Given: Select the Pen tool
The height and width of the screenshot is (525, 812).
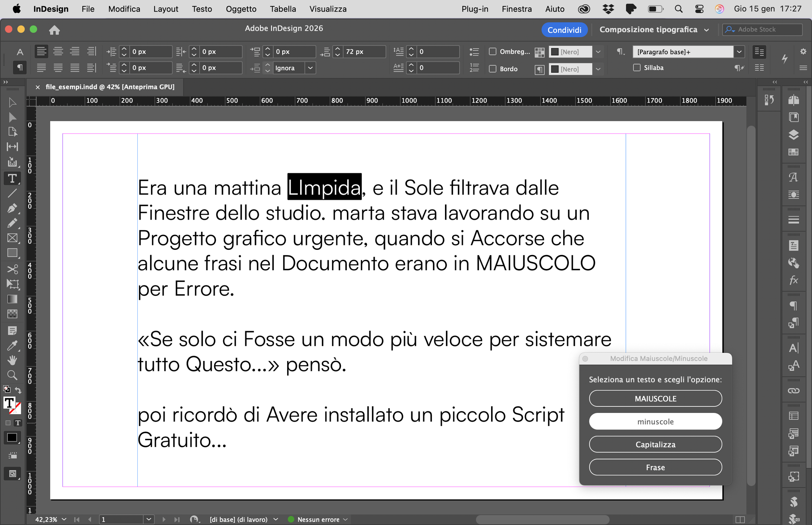Looking at the screenshot, I should (12, 208).
